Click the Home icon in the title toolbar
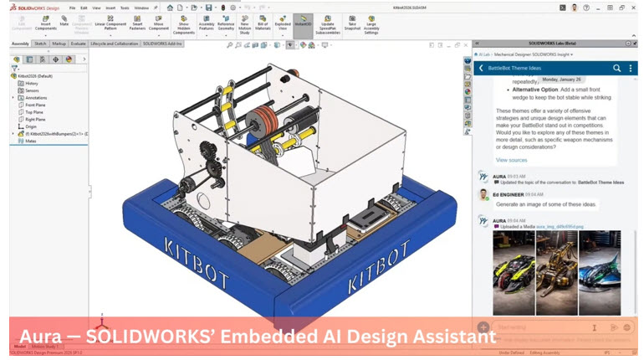The width and height of the screenshot is (644, 360). [170, 8]
